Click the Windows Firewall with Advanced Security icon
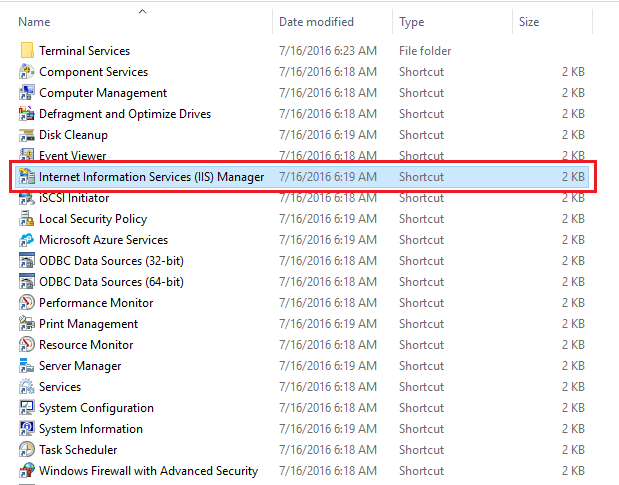Viewport: 619px width, 485px height. coord(27,470)
